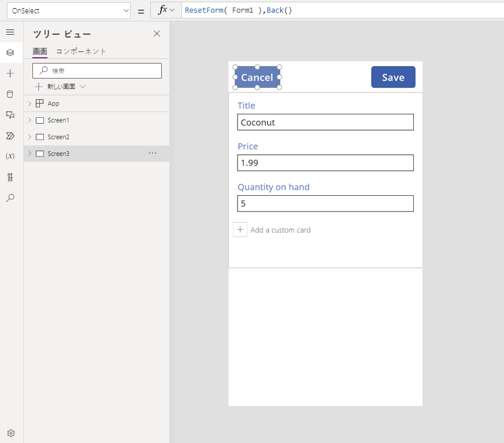Open dropdown chevron beside 新しい画面

pyautogui.click(x=83, y=87)
